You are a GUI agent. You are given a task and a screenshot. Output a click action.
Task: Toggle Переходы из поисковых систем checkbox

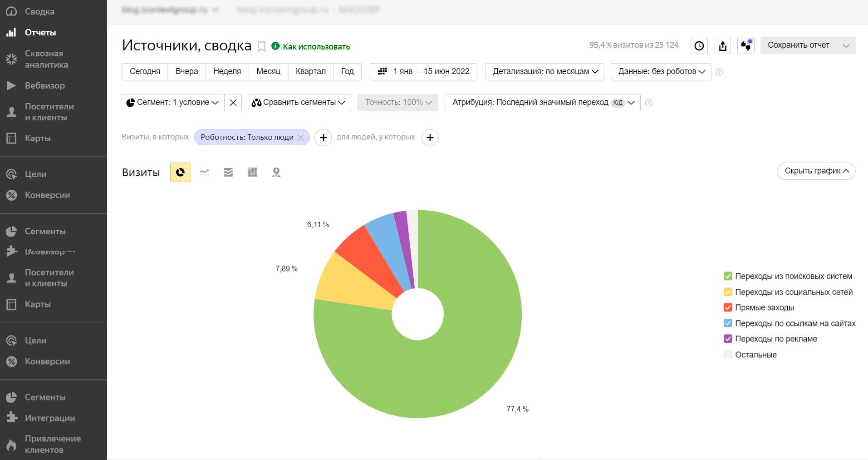[728, 276]
